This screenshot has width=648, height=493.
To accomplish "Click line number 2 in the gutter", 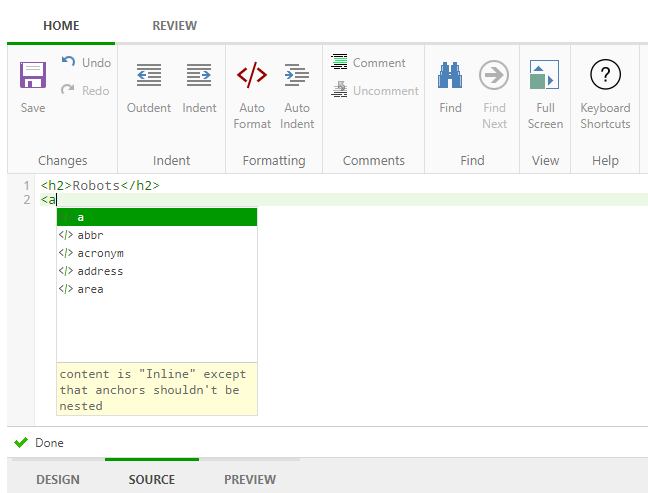I will coord(26,200).
